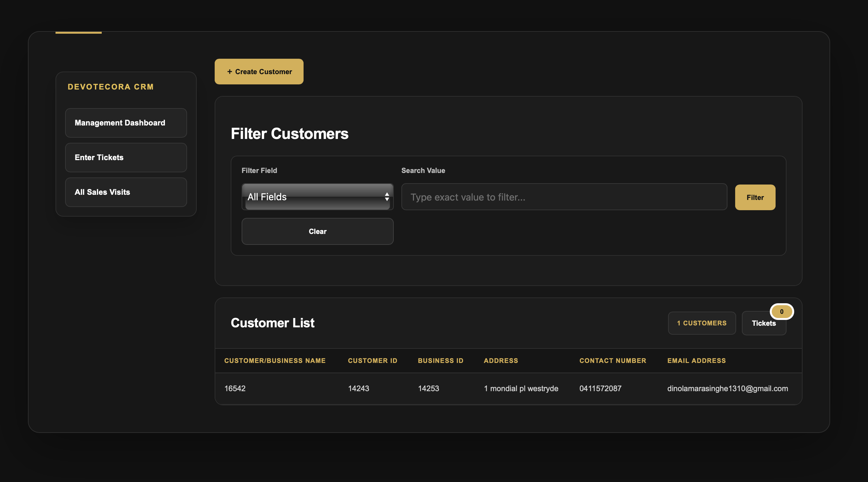Click the Contact Number column header
This screenshot has height=482, width=868.
pos(613,361)
